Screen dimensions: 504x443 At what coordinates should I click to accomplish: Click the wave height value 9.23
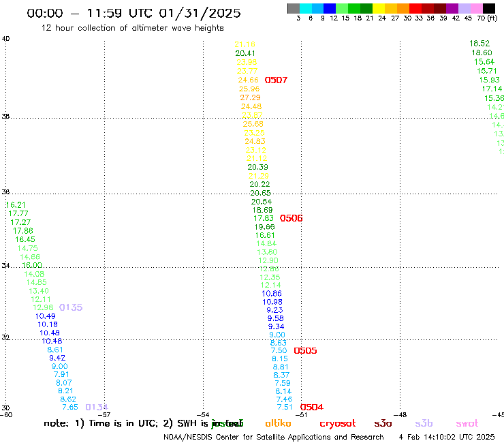click(x=274, y=311)
